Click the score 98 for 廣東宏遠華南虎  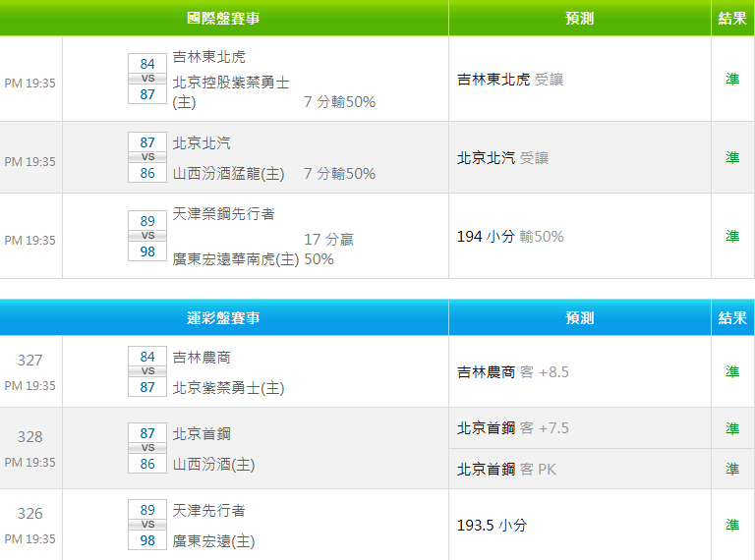pyautogui.click(x=147, y=252)
